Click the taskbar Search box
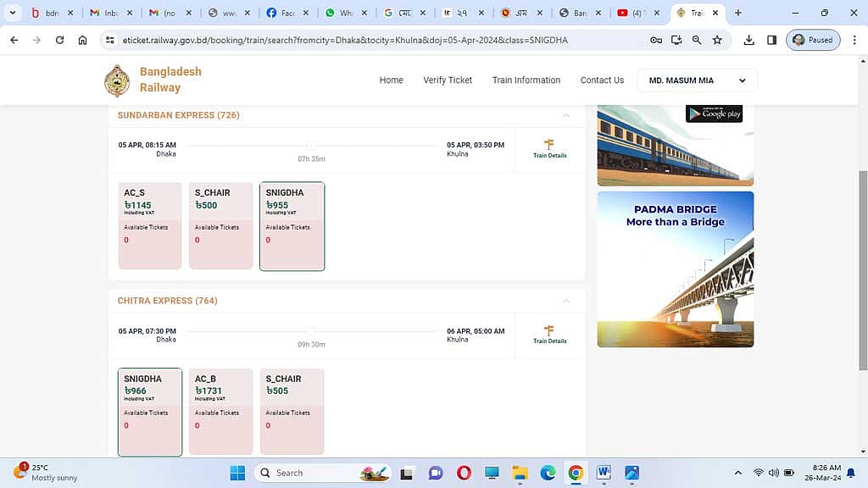Screen dimensions: 868x488 click(x=323, y=473)
